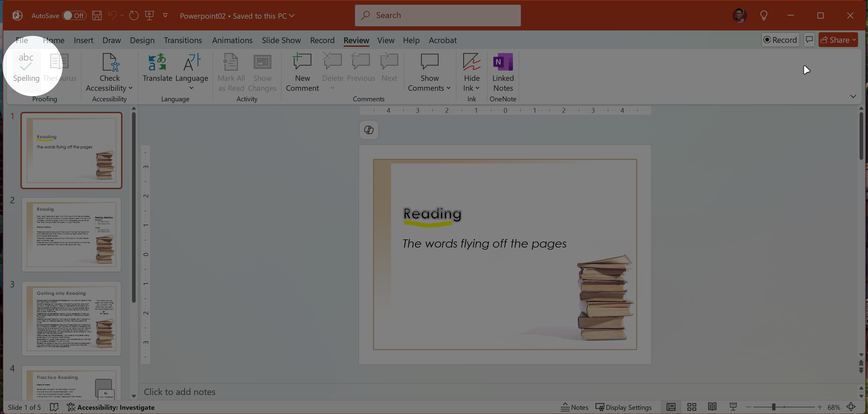
Task: Toggle the AutoSave switch
Action: click(x=74, y=15)
